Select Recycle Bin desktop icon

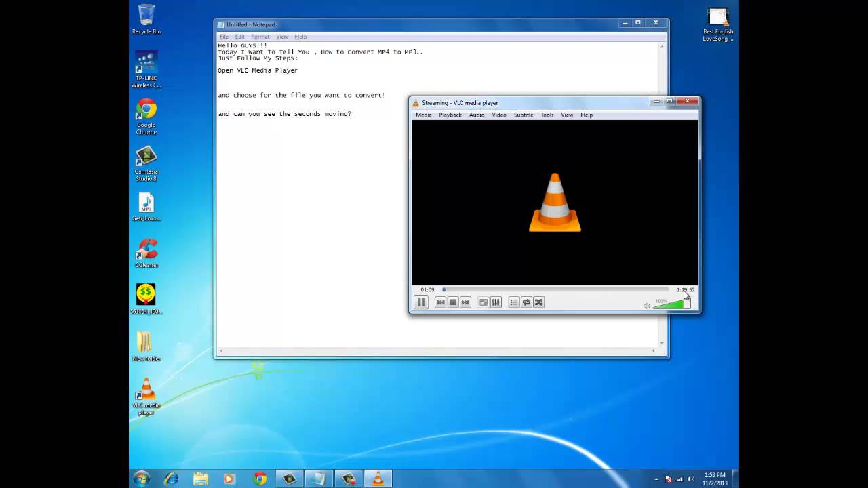tap(146, 20)
